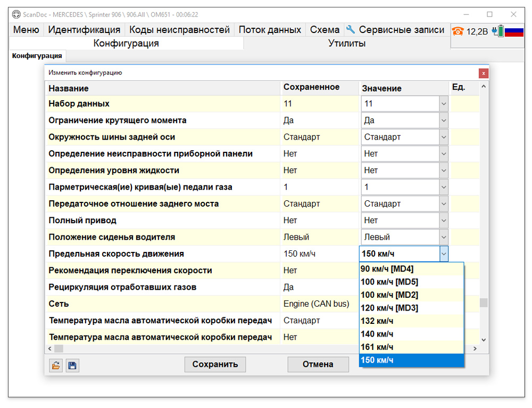Click Рециркуляция отработавших газов row label
532x408 pixels.
[122, 287]
